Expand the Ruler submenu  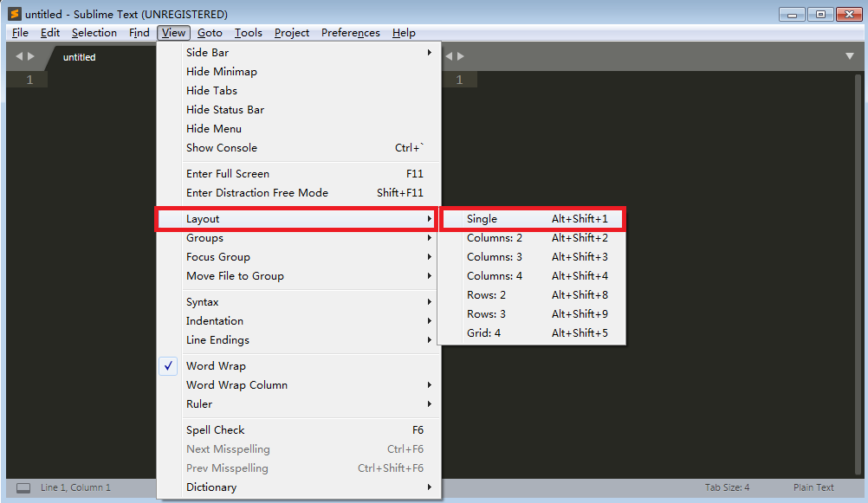point(300,404)
